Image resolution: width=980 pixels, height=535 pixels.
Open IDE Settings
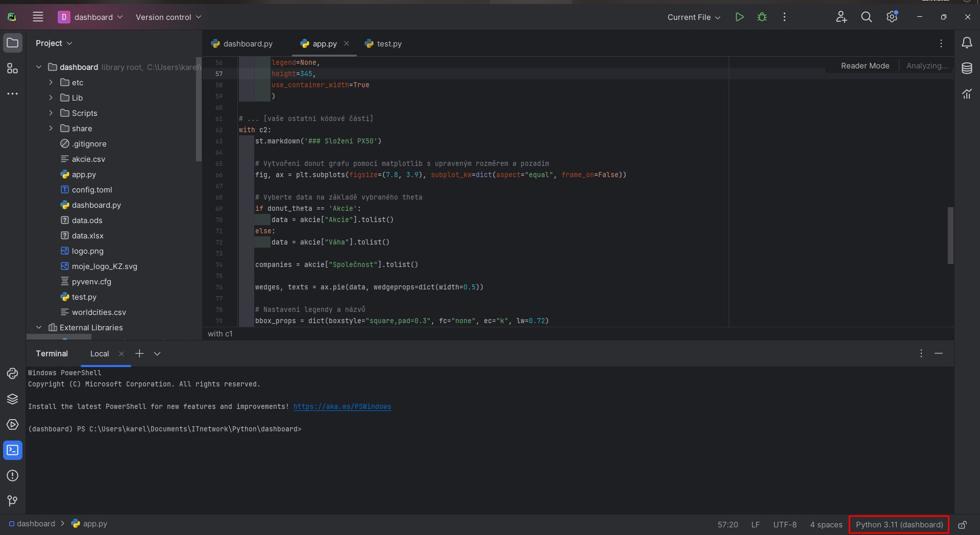pyautogui.click(x=892, y=17)
